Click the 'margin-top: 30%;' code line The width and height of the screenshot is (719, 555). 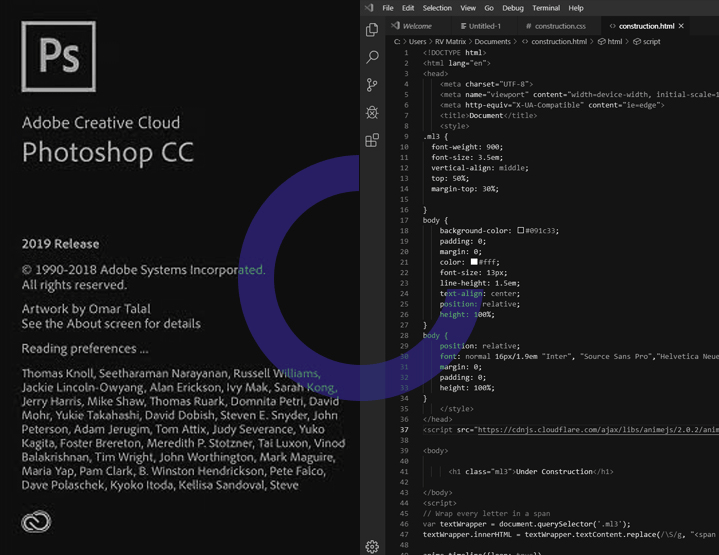coord(465,189)
